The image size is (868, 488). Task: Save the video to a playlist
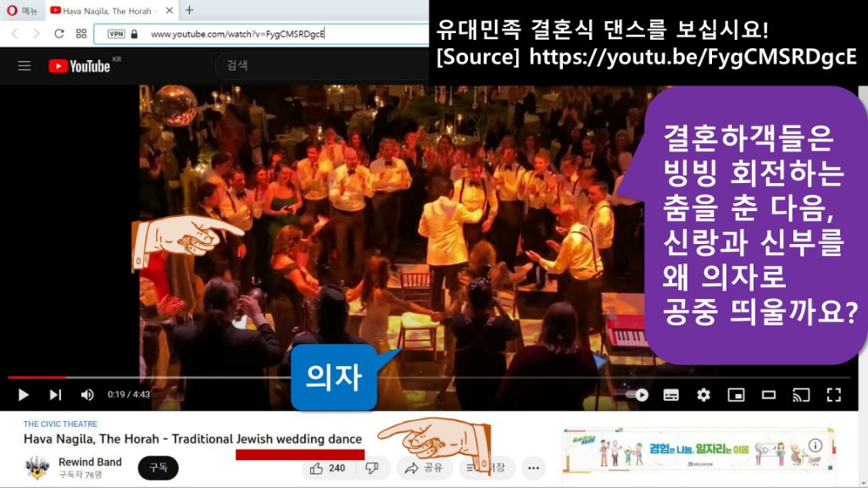tap(486, 468)
